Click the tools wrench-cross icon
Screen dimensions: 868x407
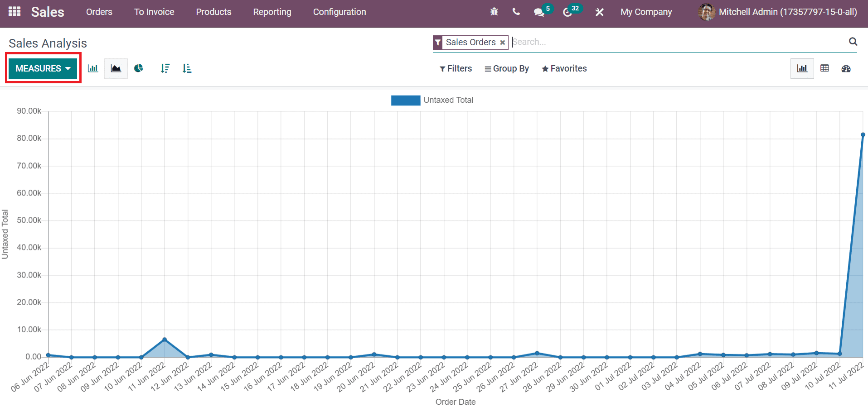pyautogui.click(x=599, y=12)
